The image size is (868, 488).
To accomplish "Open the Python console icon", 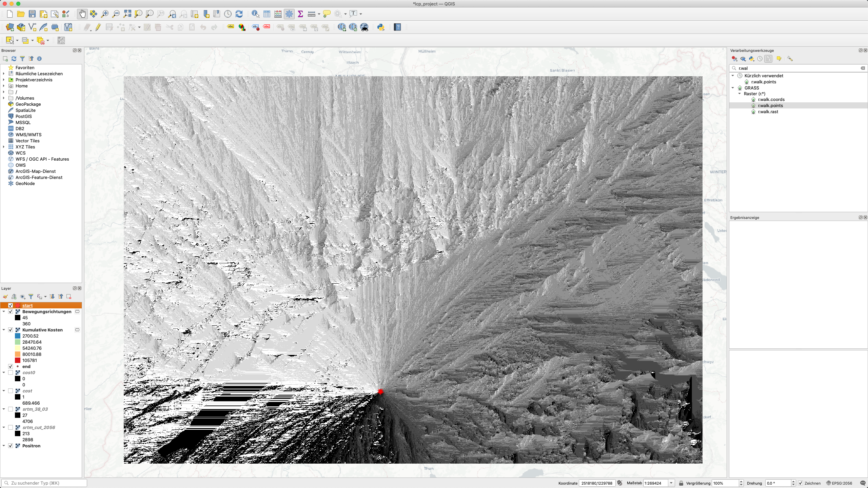I will (381, 27).
